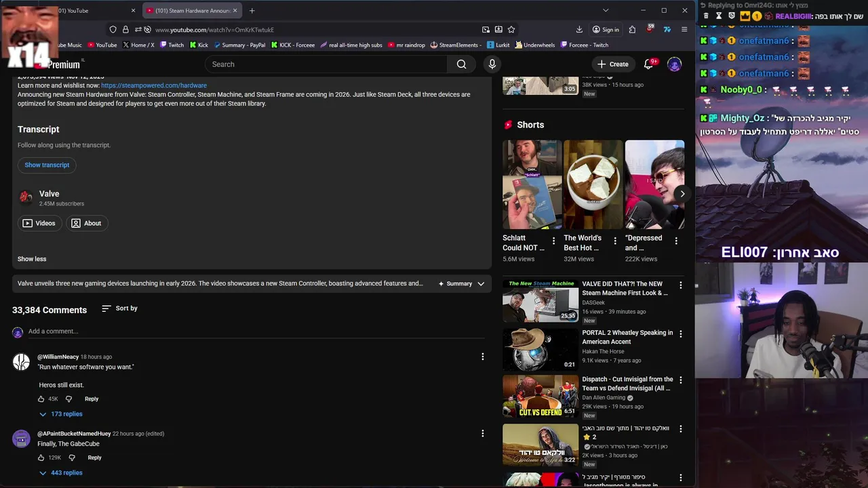Screen dimensions: 868x488
Task: Open menu for 'The World's Best Hot' short
Action: (x=615, y=241)
